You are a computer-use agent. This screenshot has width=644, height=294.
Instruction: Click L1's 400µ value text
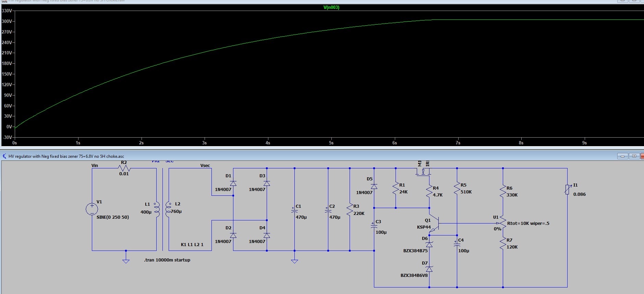point(146,212)
